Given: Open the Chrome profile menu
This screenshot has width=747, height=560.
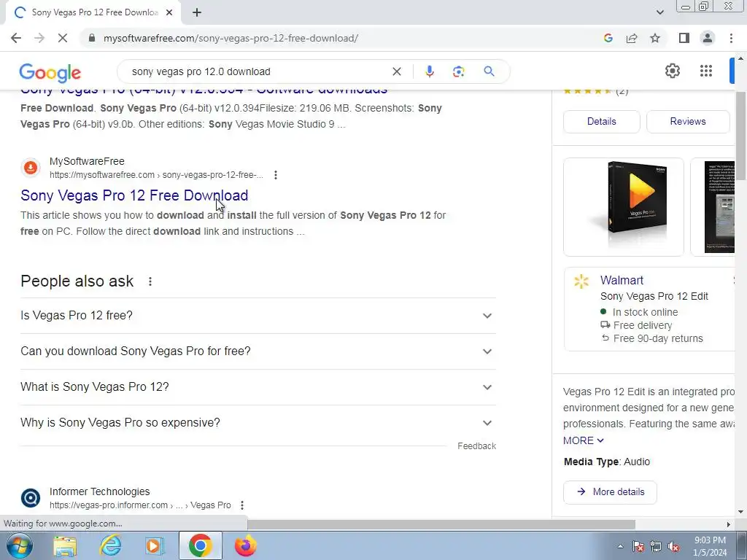Looking at the screenshot, I should point(708,38).
